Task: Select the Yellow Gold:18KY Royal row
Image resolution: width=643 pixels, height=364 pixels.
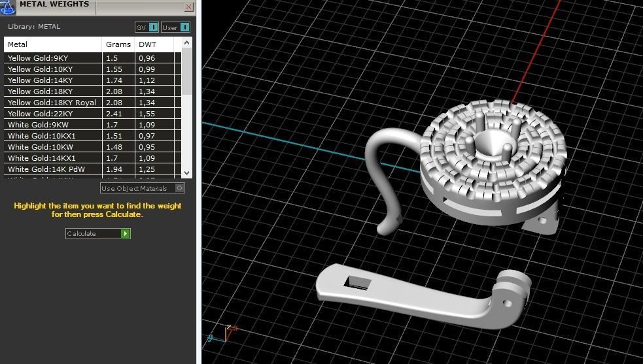Action: click(x=92, y=103)
